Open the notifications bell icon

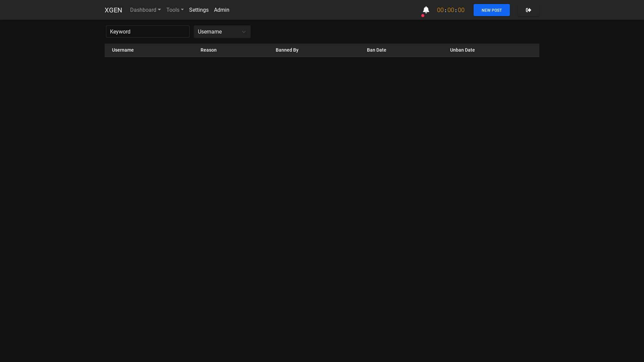(x=425, y=10)
